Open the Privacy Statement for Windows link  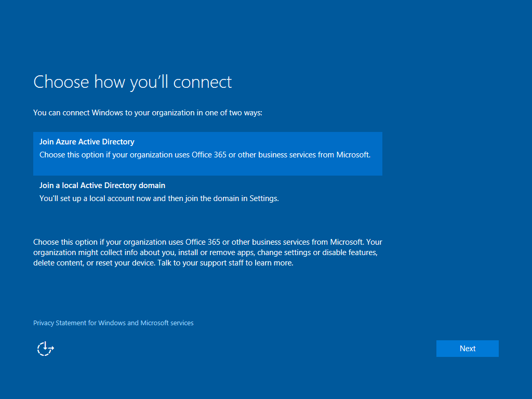tap(113, 323)
